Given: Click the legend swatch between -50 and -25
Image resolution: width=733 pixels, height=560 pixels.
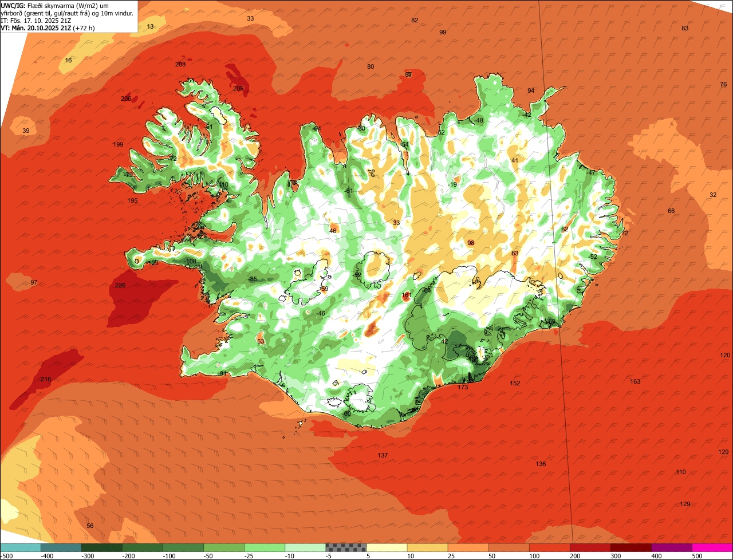Looking at the screenshot, I should tap(224, 547).
